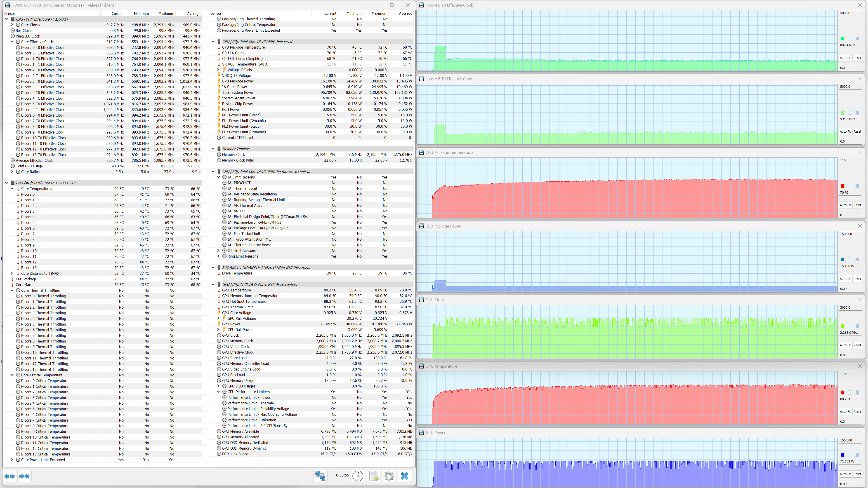Close the GPU Clock graph window
This screenshot has width=868, height=488.
click(860, 299)
